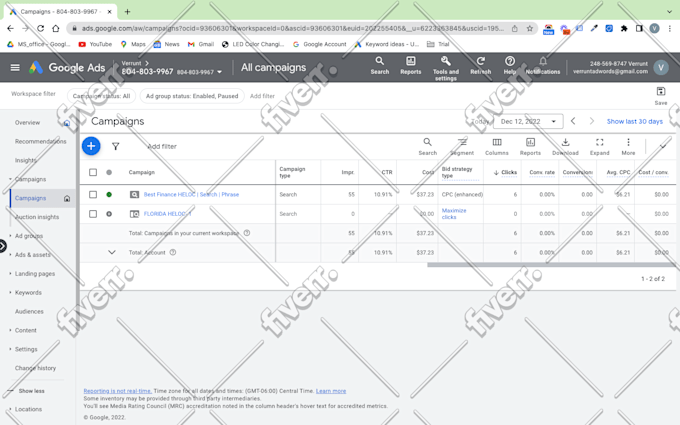
Task: Click the Google Ads logo
Action: tap(67, 67)
